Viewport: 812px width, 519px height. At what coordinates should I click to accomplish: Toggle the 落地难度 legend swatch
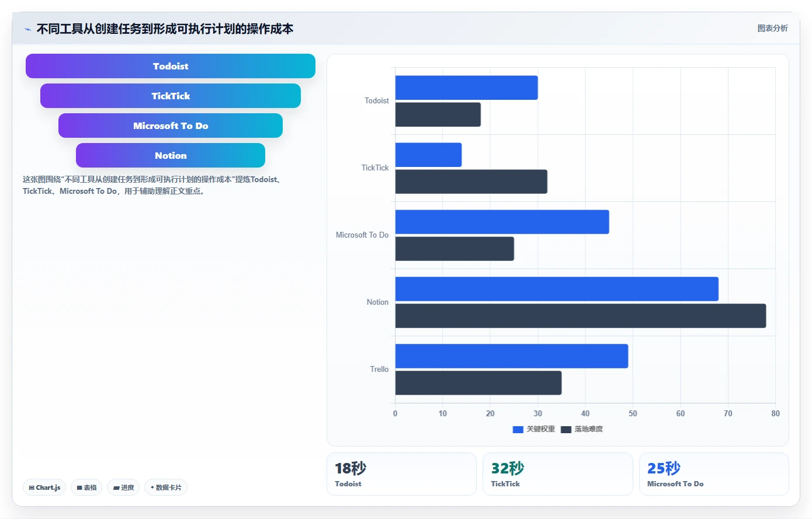pyautogui.click(x=565, y=430)
